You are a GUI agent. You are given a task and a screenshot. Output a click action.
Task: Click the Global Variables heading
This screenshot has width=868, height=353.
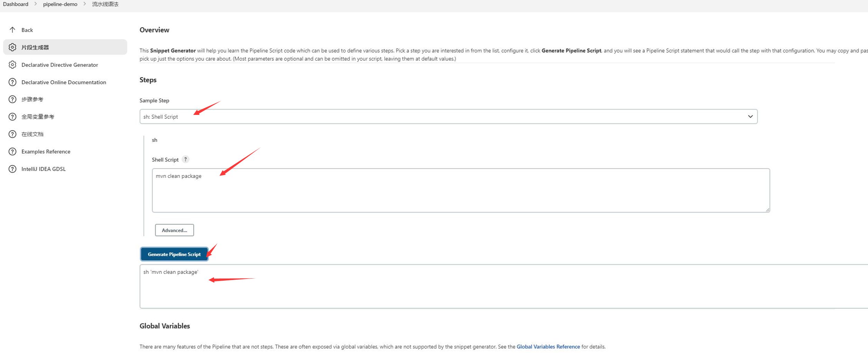tap(165, 326)
